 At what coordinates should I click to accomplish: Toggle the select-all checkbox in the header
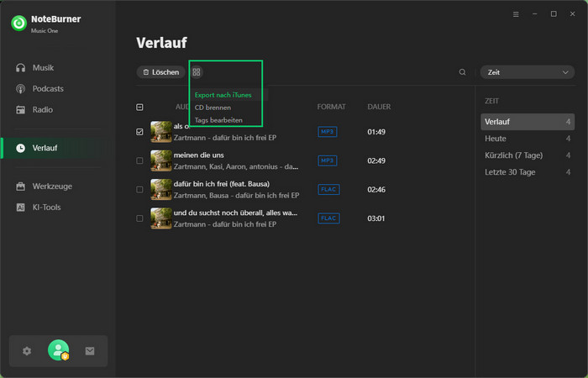[x=139, y=108]
